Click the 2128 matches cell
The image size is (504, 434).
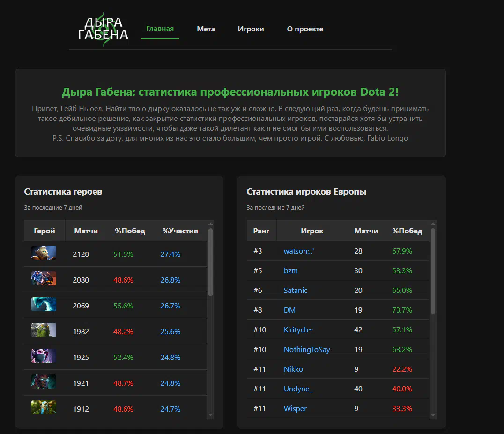pyautogui.click(x=81, y=254)
